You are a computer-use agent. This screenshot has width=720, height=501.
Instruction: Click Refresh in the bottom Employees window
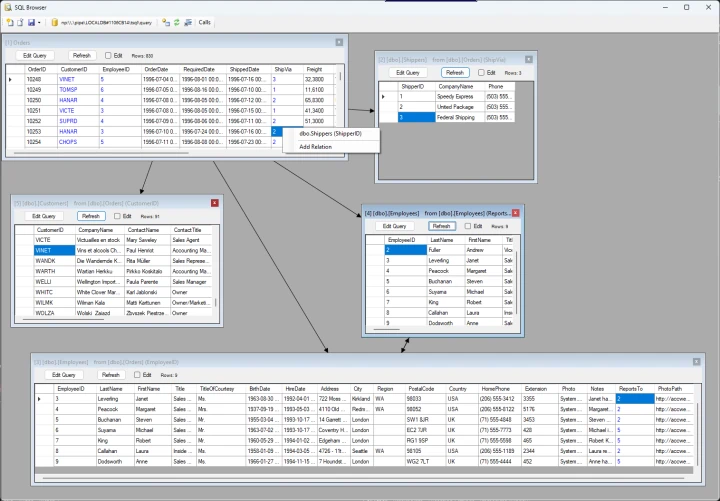click(x=111, y=375)
